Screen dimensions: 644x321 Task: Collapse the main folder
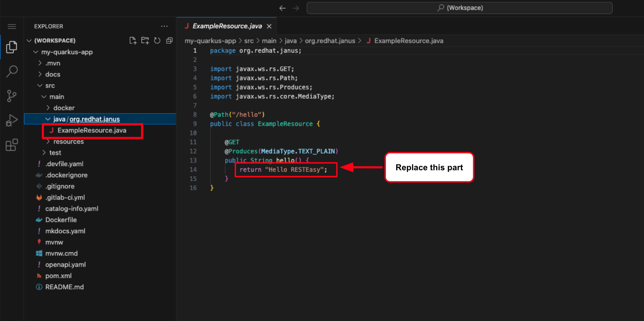[44, 97]
